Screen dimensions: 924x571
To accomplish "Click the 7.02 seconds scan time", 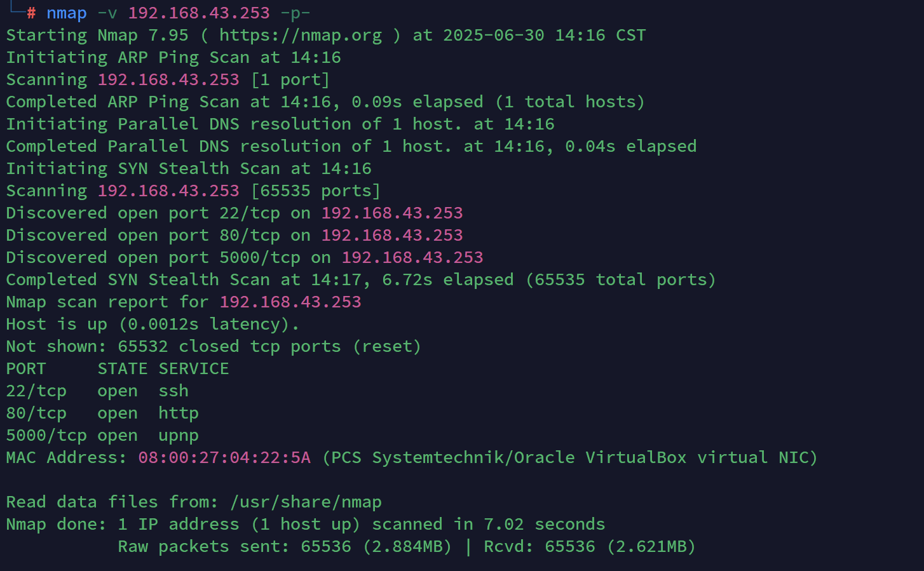I will pyautogui.click(x=544, y=525).
